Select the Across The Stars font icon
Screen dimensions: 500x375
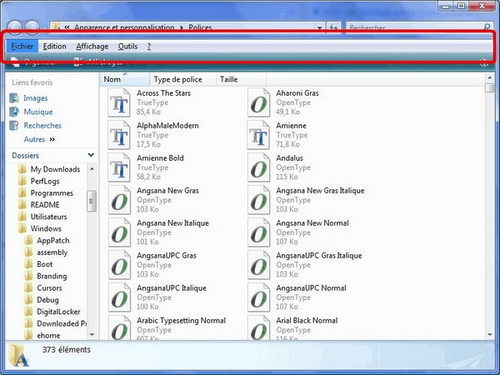tap(119, 103)
